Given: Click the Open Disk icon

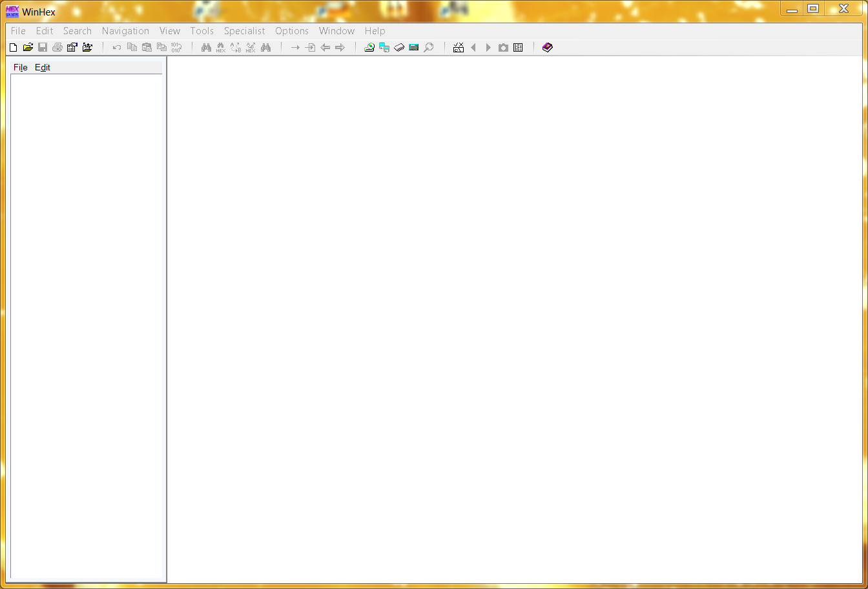Looking at the screenshot, I should pos(369,47).
